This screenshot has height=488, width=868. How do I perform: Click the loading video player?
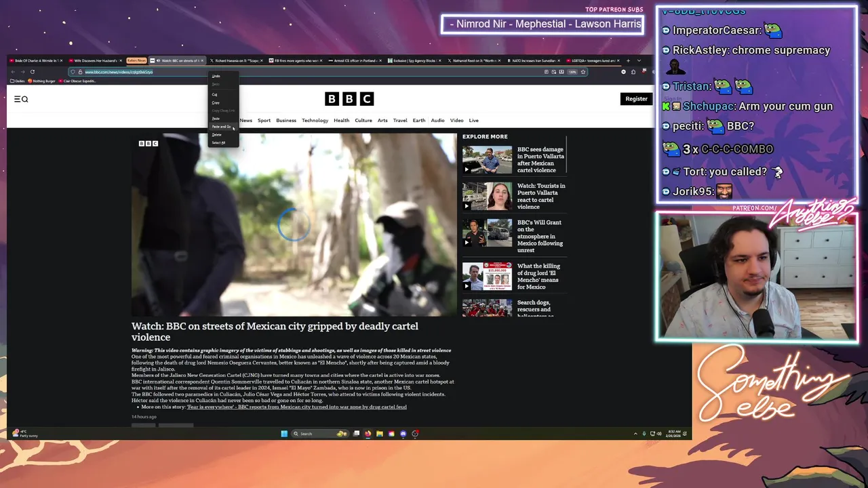tap(294, 224)
